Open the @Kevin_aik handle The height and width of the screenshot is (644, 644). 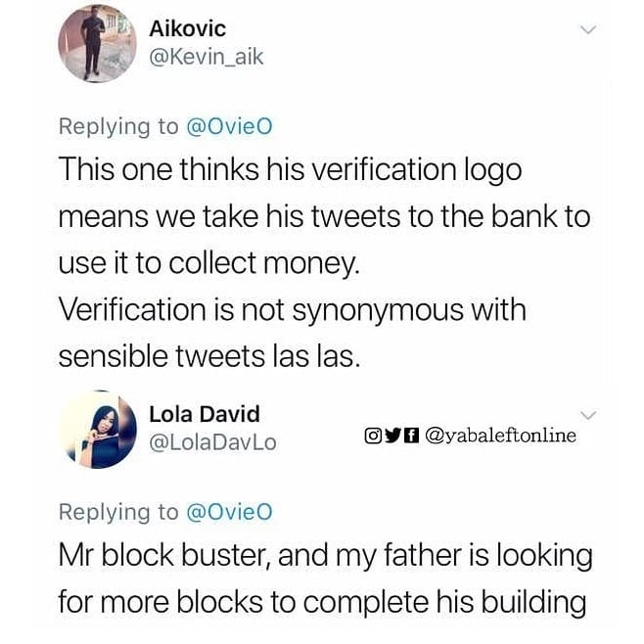[206, 58]
